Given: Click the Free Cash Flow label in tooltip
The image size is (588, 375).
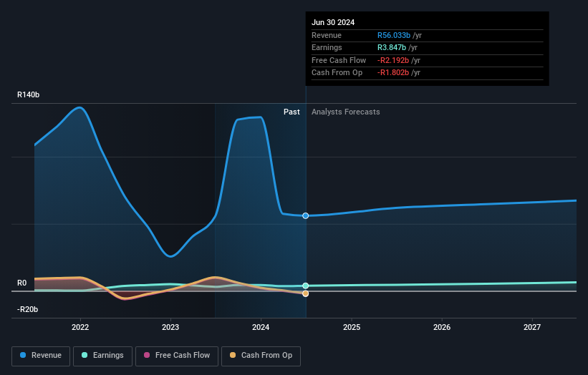Looking at the screenshot, I should coord(339,60).
